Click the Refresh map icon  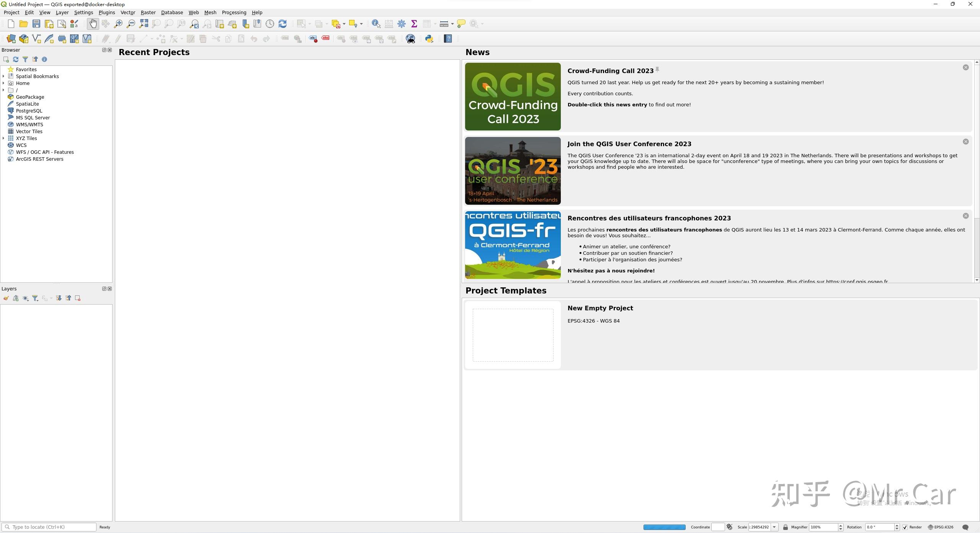click(x=283, y=24)
